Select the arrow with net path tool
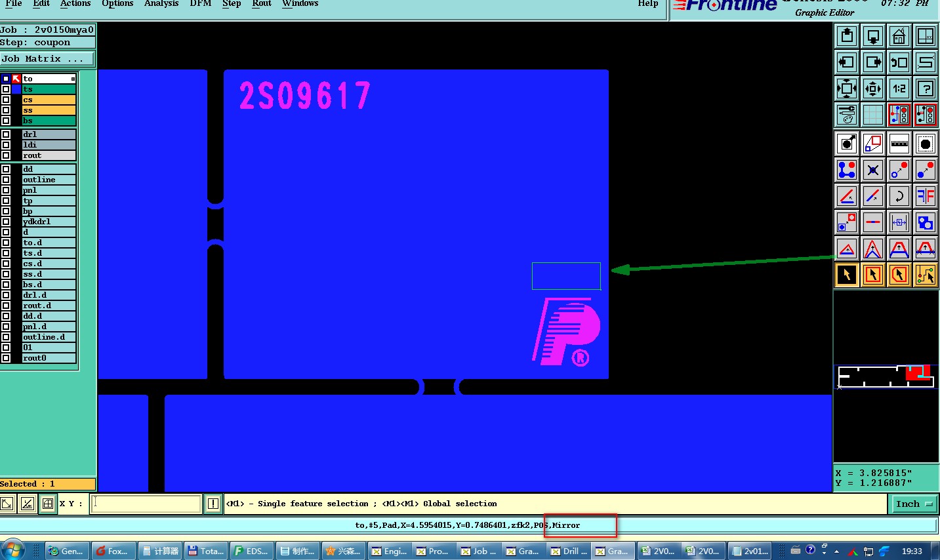Screen dimensions: 940x560 (926, 275)
